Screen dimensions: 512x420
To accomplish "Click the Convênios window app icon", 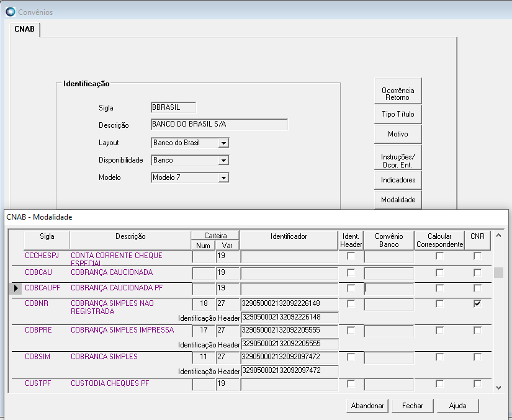I will point(11,12).
